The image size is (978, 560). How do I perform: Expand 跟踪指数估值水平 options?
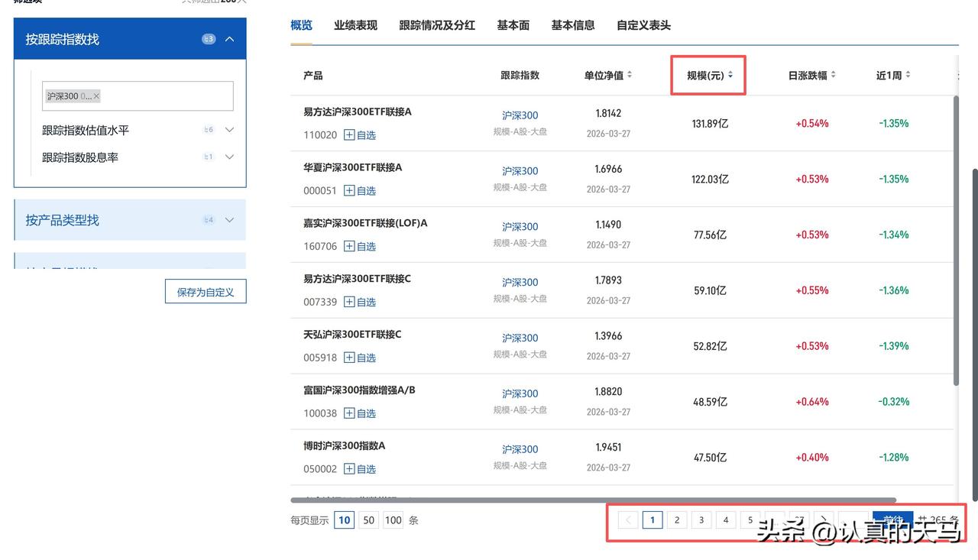pos(229,130)
